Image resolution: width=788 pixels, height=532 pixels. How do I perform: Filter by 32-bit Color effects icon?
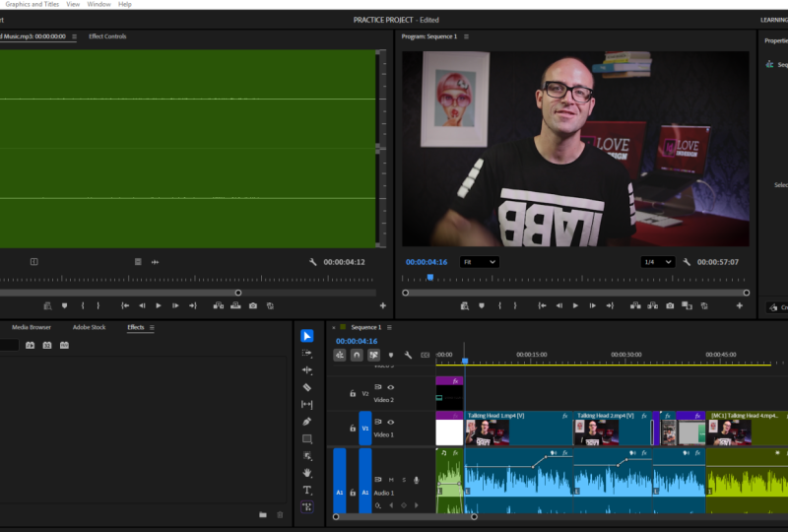click(x=47, y=346)
